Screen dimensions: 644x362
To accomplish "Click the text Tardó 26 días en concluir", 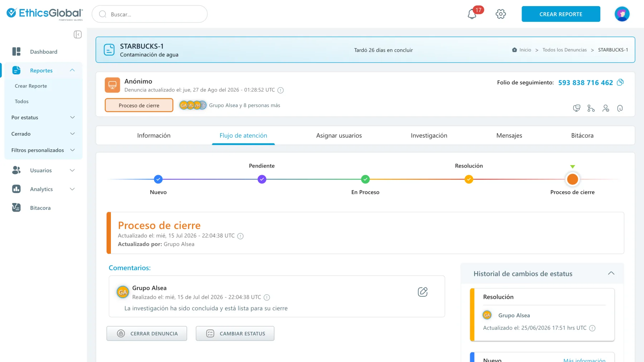I will [383, 50].
